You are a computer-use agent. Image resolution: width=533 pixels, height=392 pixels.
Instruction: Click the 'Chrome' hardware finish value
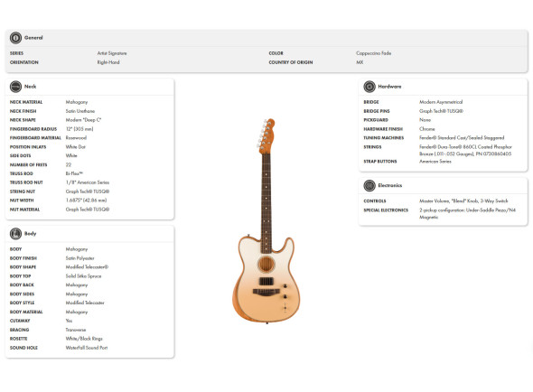point(427,129)
